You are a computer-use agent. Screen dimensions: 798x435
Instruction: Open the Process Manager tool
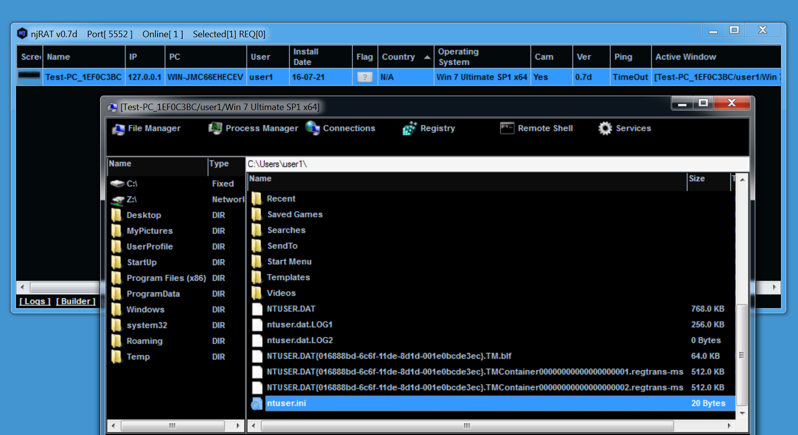pos(253,129)
